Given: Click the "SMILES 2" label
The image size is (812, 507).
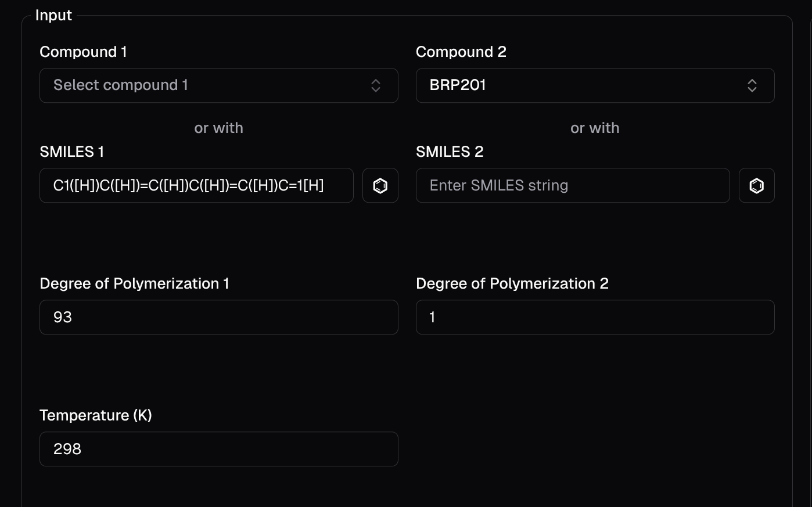Looking at the screenshot, I should pos(450,152).
